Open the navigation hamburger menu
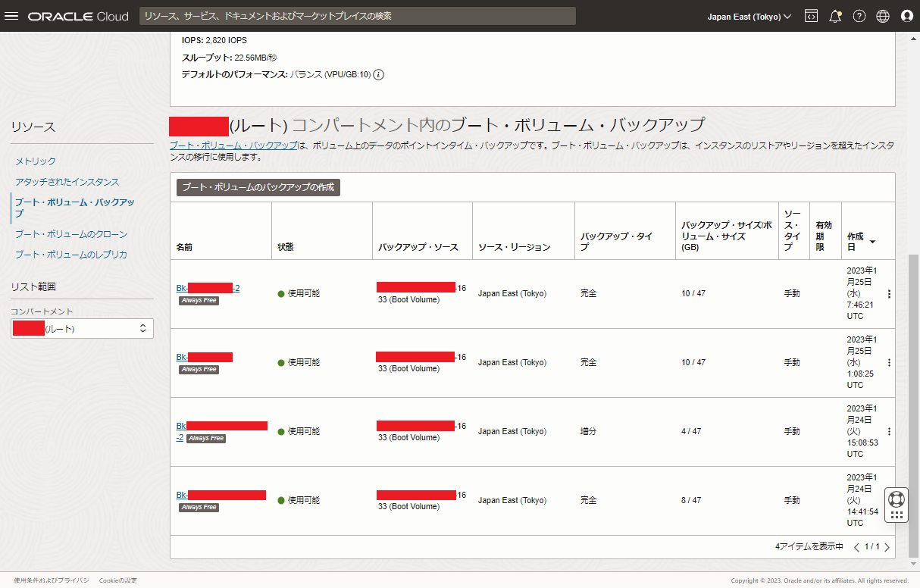 coord(11,15)
